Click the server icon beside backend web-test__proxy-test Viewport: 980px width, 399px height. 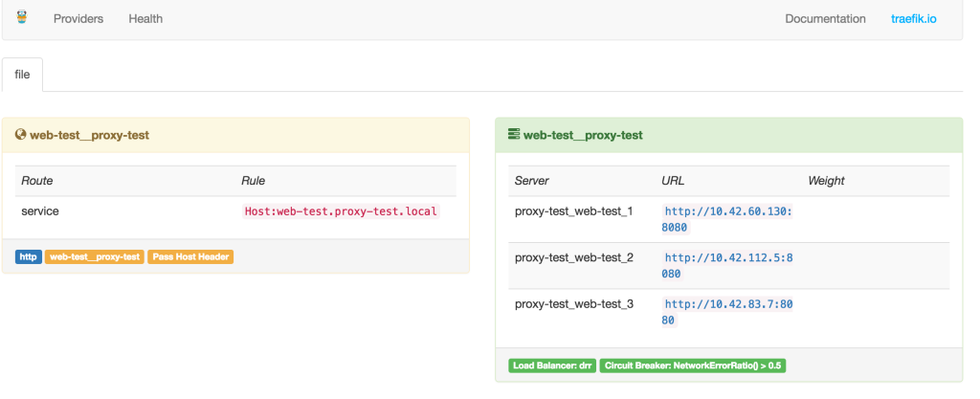[514, 135]
